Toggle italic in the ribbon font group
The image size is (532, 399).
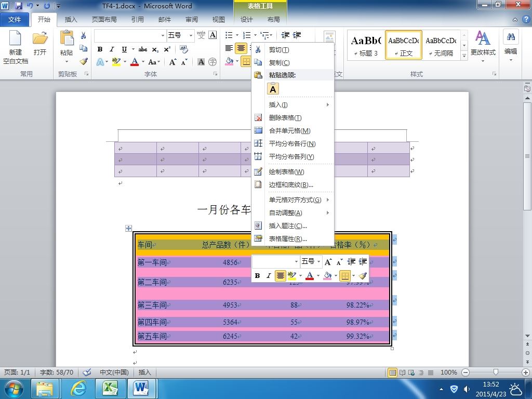click(x=112, y=49)
